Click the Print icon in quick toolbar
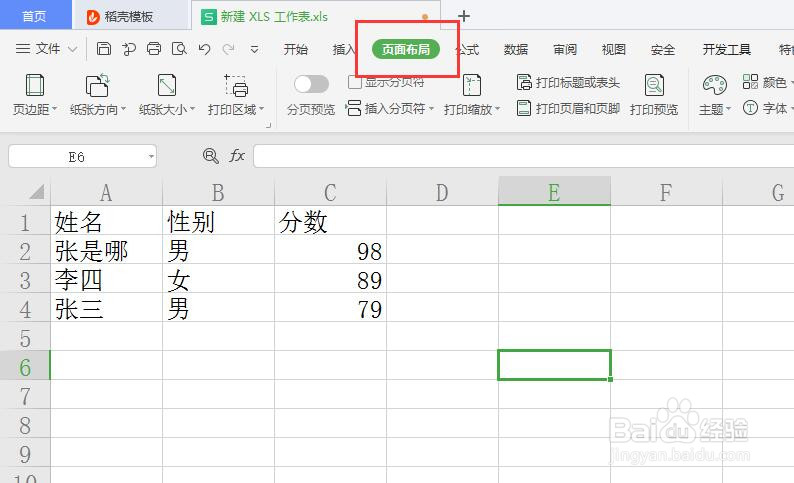Viewport: 794px width, 483px height. 154,49
